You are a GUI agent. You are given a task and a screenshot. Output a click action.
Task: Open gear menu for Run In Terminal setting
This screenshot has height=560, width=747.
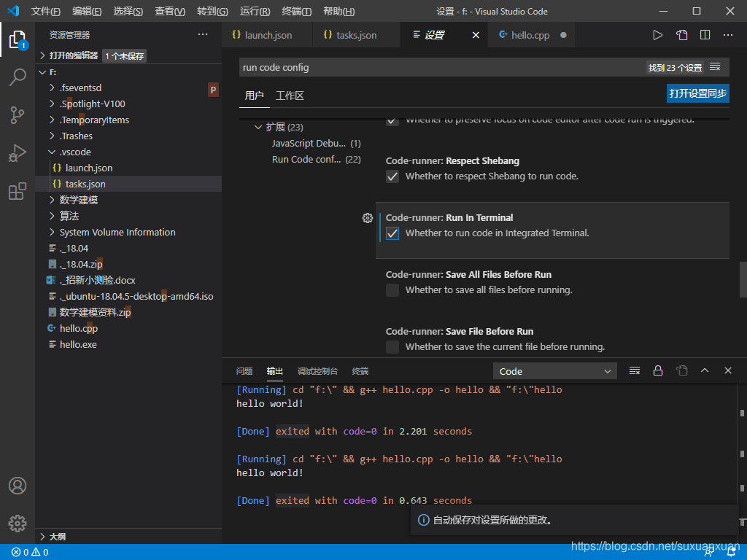coord(368,218)
